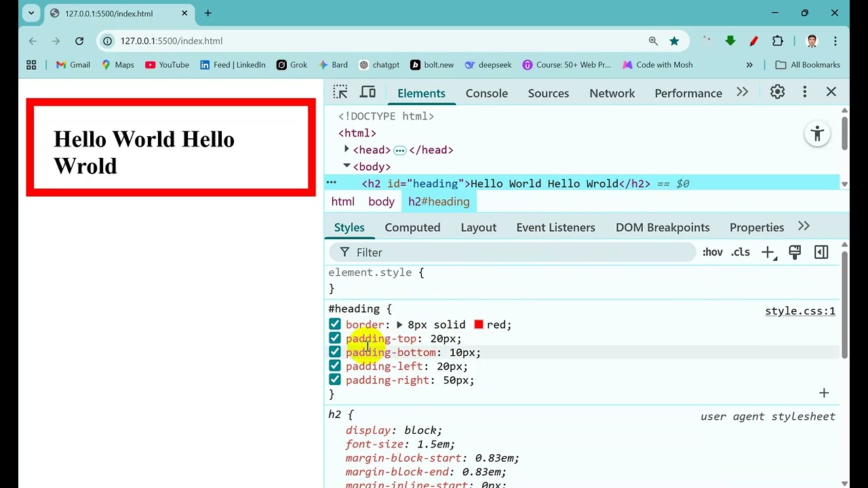Open the Extensions puzzle icon
The height and width of the screenshot is (488, 868).
tap(778, 41)
